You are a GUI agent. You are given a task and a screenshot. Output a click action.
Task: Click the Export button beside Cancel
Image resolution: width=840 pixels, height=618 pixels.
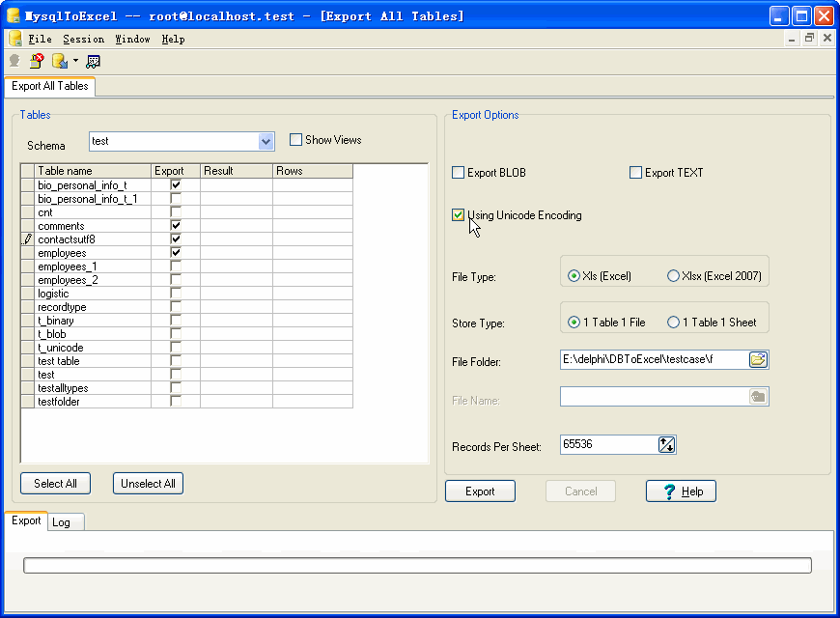pyautogui.click(x=480, y=492)
